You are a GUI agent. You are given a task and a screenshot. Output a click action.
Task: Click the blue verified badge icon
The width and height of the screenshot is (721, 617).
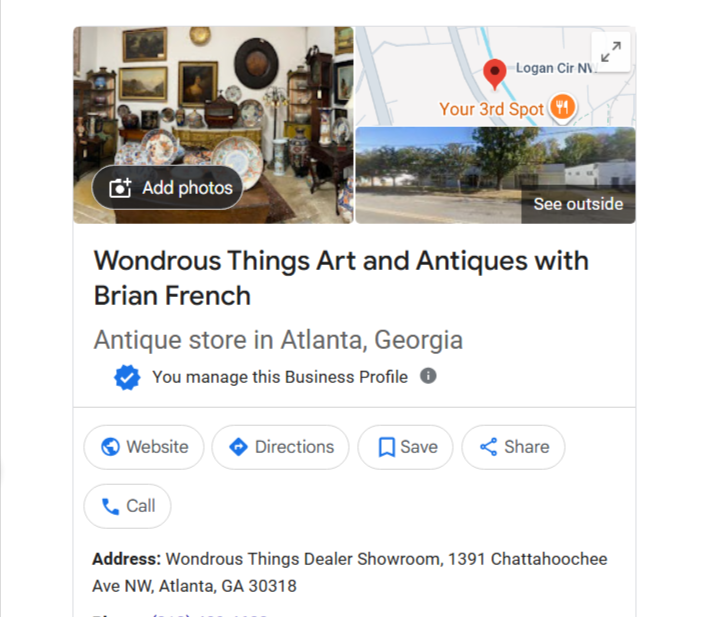tap(127, 377)
